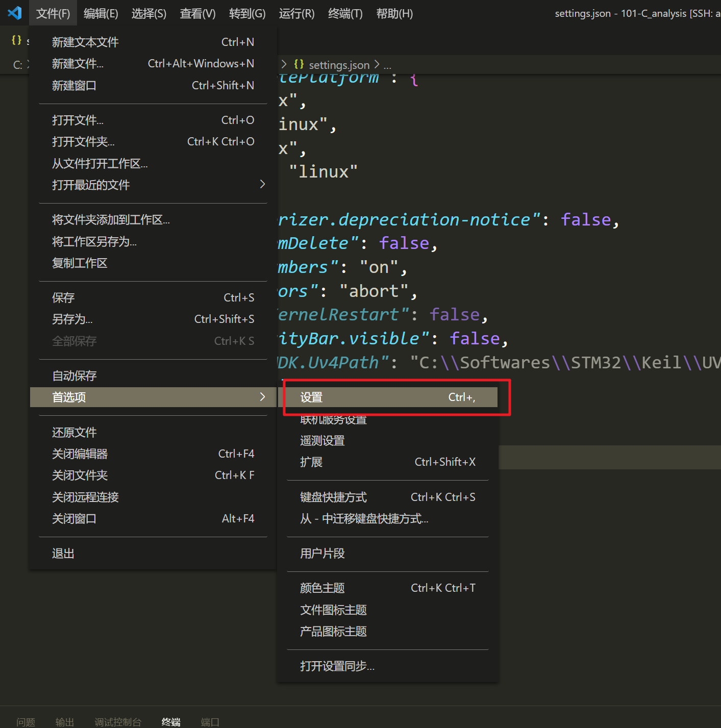Screen dimensions: 721x728
Task: Toggle 自动保存 in the File menu
Action: coord(153,375)
